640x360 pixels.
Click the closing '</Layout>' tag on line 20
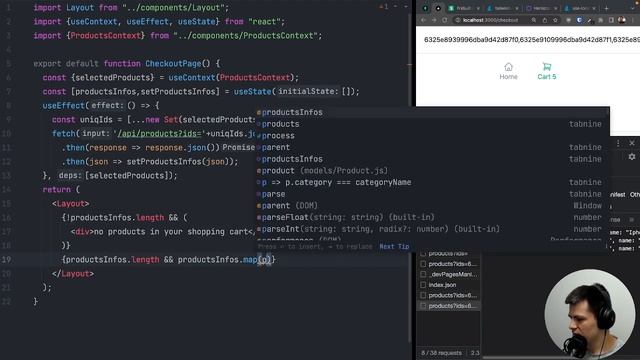[x=73, y=273]
